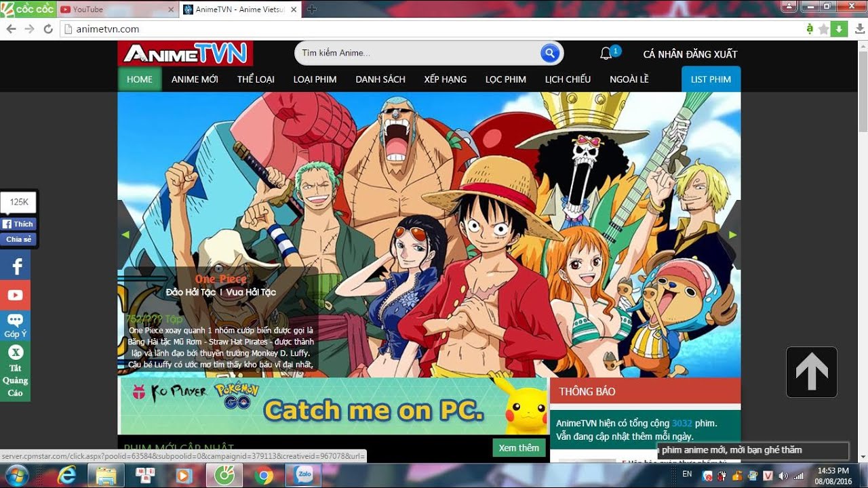This screenshot has width=868, height=488.
Task: Reload the page
Action: click(x=48, y=29)
